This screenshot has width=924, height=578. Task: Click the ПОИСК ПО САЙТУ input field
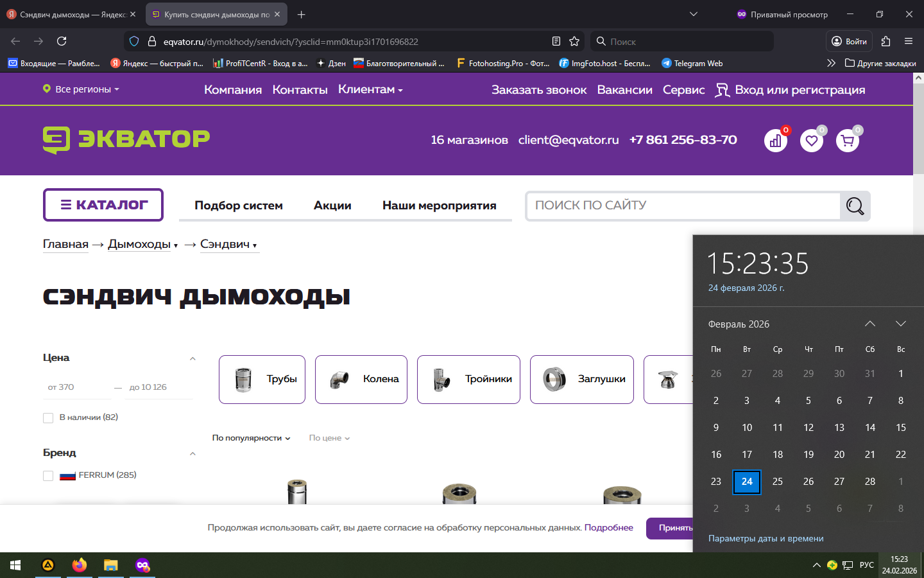(683, 206)
